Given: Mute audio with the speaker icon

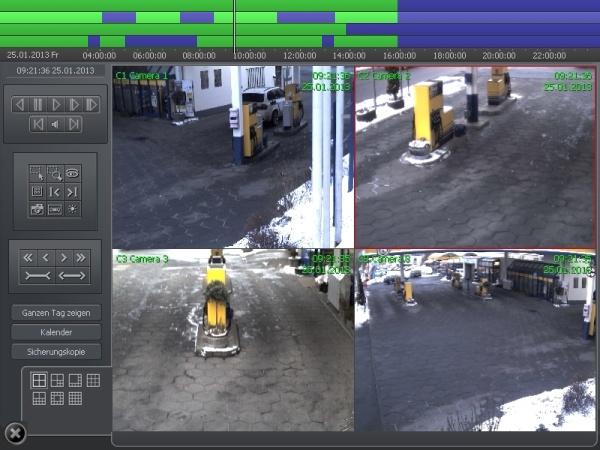Looking at the screenshot, I should click(55, 124).
